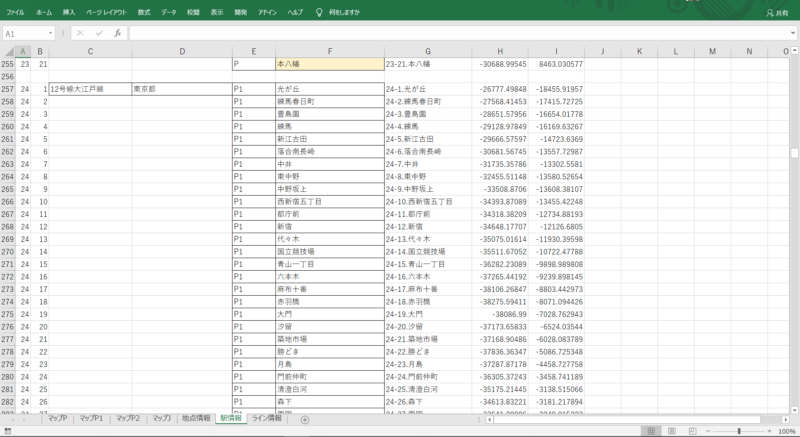The height and width of the screenshot is (437, 800).
Task: Click the 共有 share button
Action: point(777,13)
